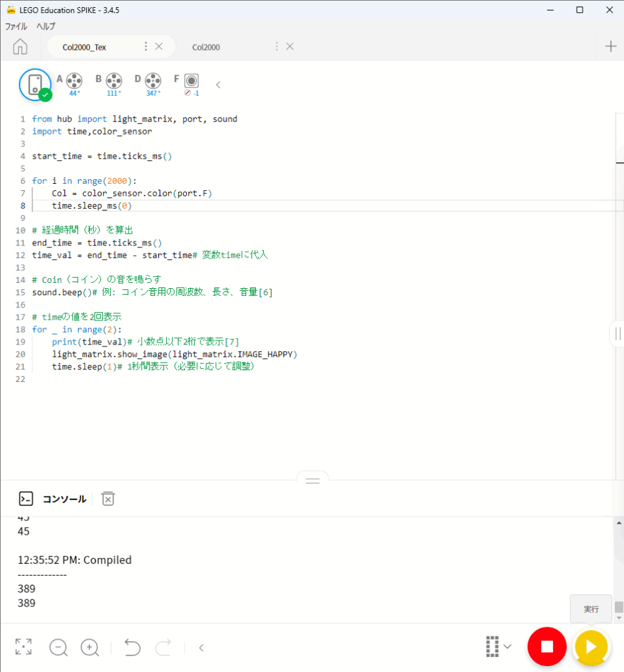
Task: Stop the running program
Action: (x=547, y=646)
